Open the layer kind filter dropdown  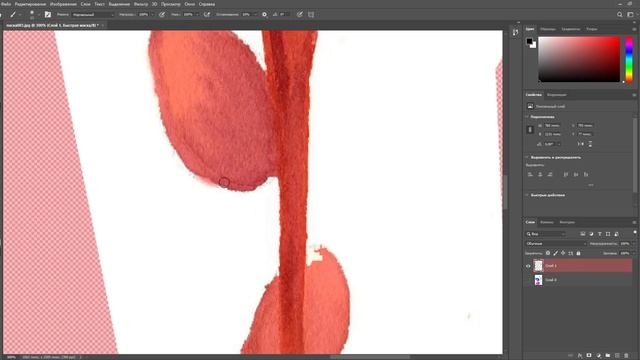tap(545, 234)
